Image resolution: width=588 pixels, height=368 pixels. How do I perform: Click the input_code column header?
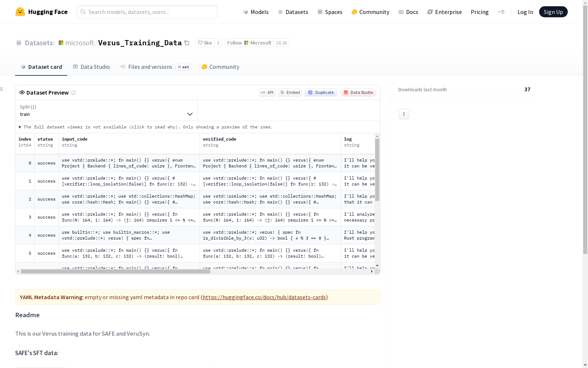coord(129,144)
